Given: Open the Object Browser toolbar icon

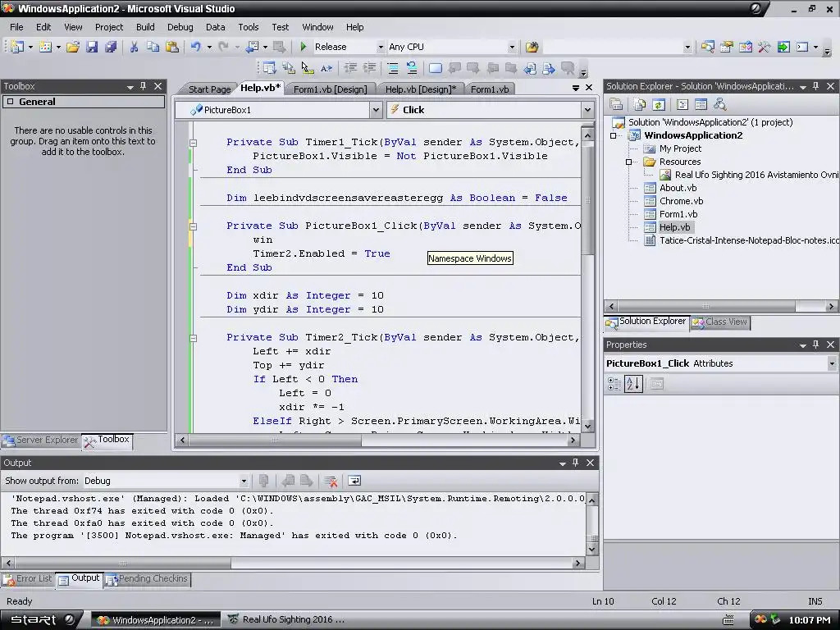Looking at the screenshot, I should click(x=745, y=47).
